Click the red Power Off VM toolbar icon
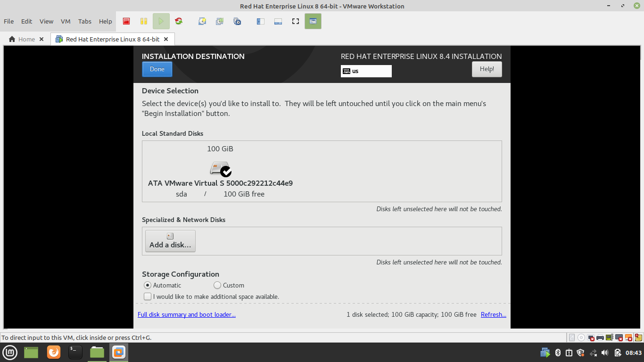Viewport: 644px width, 362px height. click(126, 21)
